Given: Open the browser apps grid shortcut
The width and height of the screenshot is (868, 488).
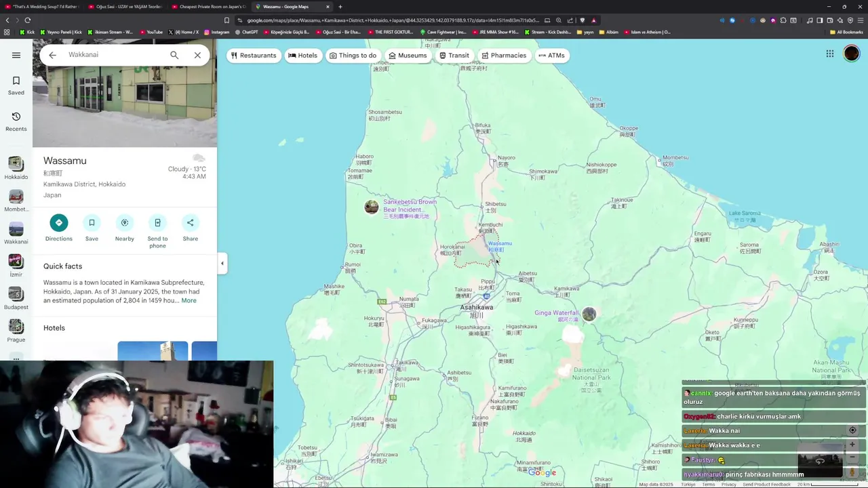Looking at the screenshot, I should (7, 32).
